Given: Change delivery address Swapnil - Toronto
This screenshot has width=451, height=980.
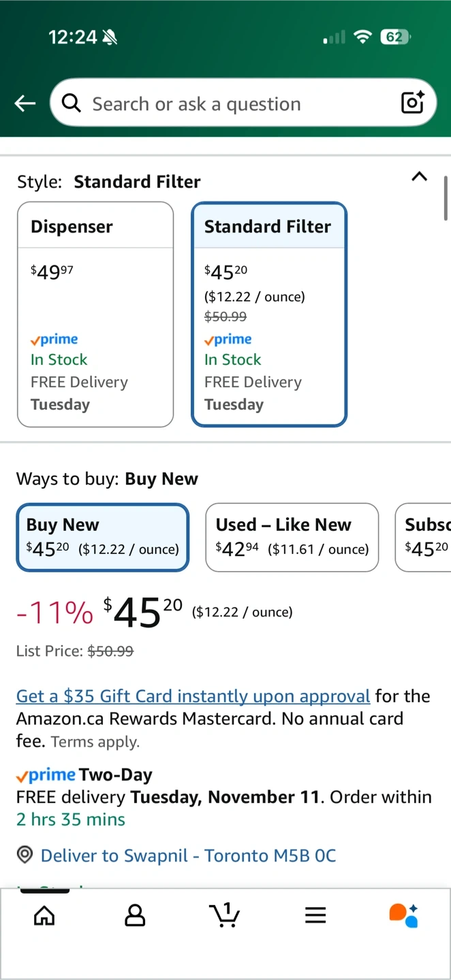Looking at the screenshot, I should [188, 855].
